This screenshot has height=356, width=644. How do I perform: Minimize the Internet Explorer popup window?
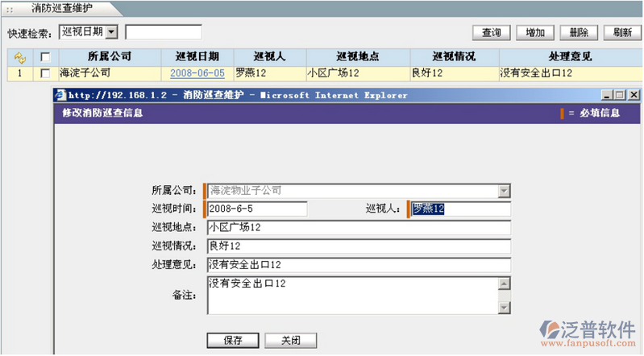tap(607, 95)
